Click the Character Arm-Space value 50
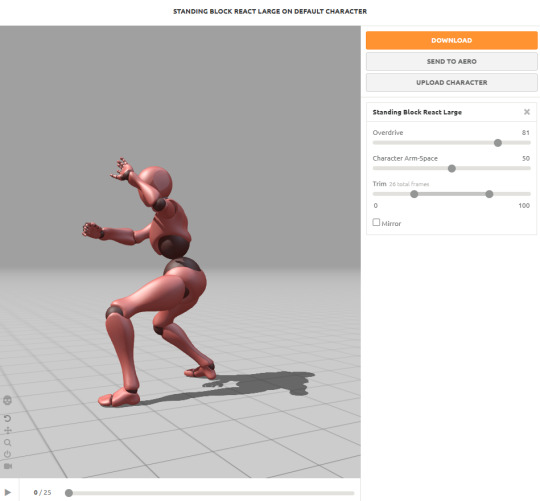The height and width of the screenshot is (501, 540). [x=526, y=158]
